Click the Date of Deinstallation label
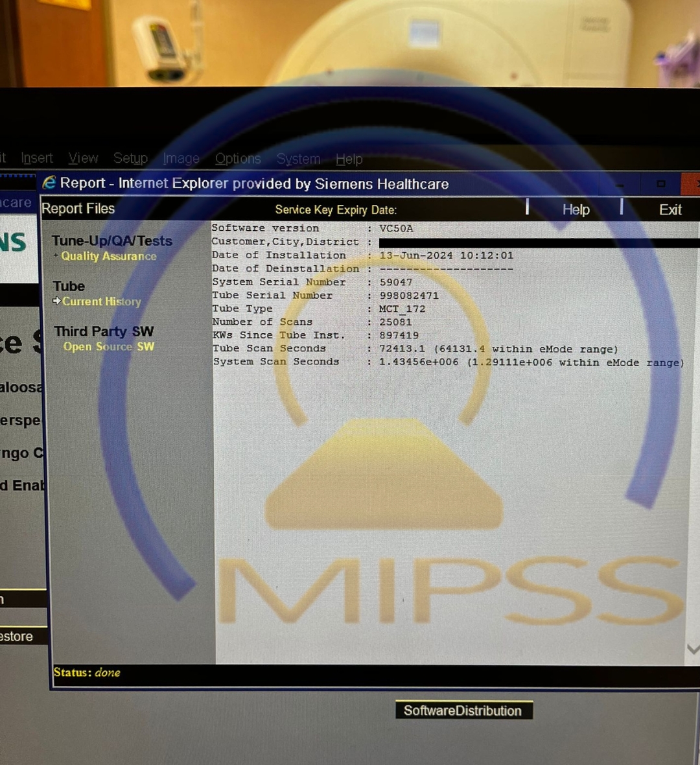This screenshot has width=700, height=765. click(285, 269)
